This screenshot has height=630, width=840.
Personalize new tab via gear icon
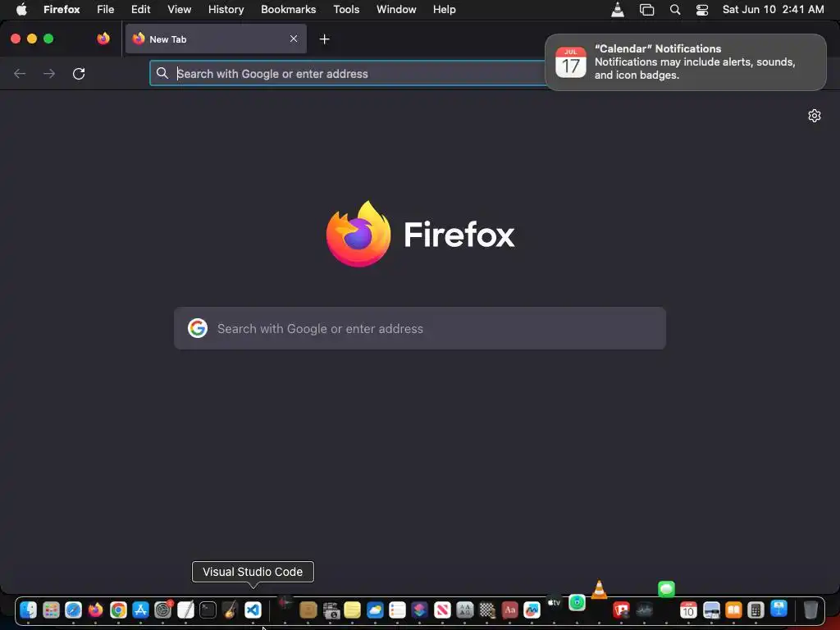(x=815, y=116)
